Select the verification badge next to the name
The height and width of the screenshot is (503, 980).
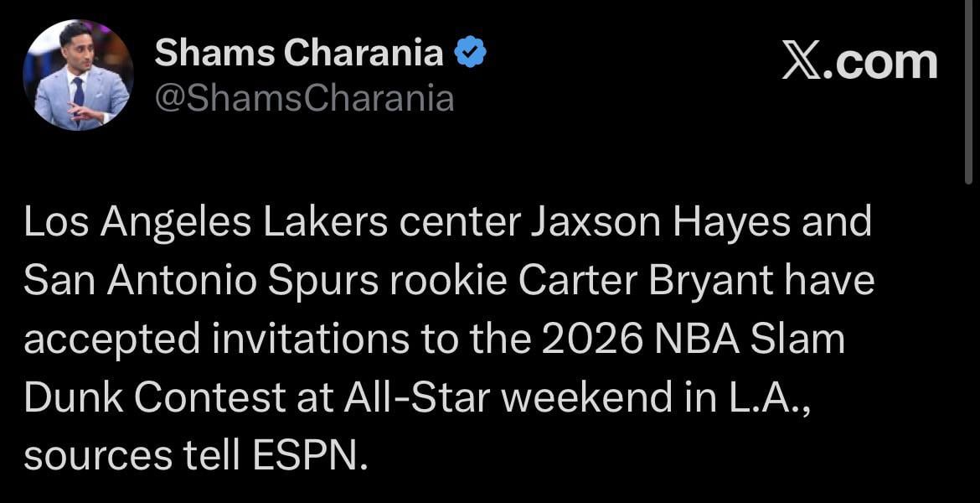(470, 51)
